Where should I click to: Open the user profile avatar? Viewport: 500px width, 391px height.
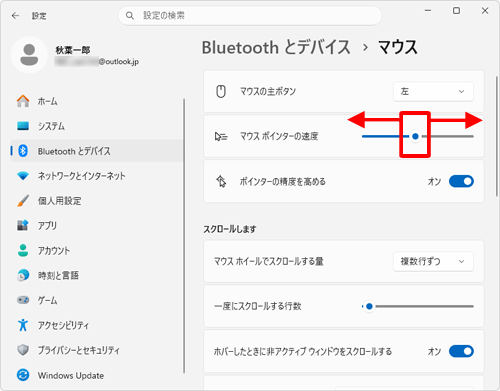[x=29, y=55]
